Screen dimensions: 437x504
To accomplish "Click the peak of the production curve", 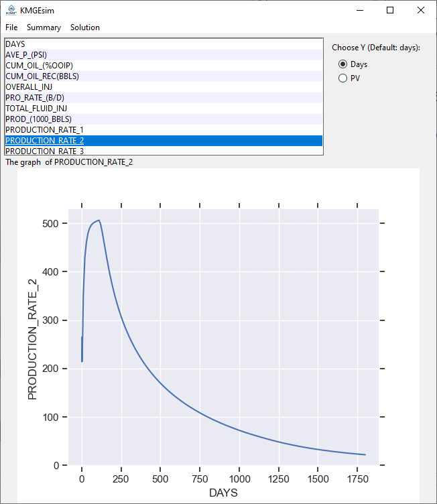I will pyautogui.click(x=99, y=220).
